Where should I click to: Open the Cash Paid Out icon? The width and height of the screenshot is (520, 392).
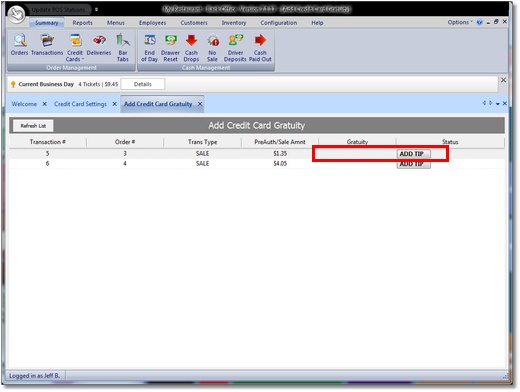pos(260,48)
